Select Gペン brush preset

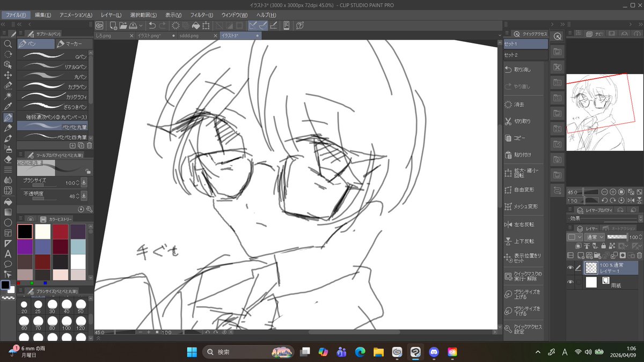pyautogui.click(x=52, y=57)
